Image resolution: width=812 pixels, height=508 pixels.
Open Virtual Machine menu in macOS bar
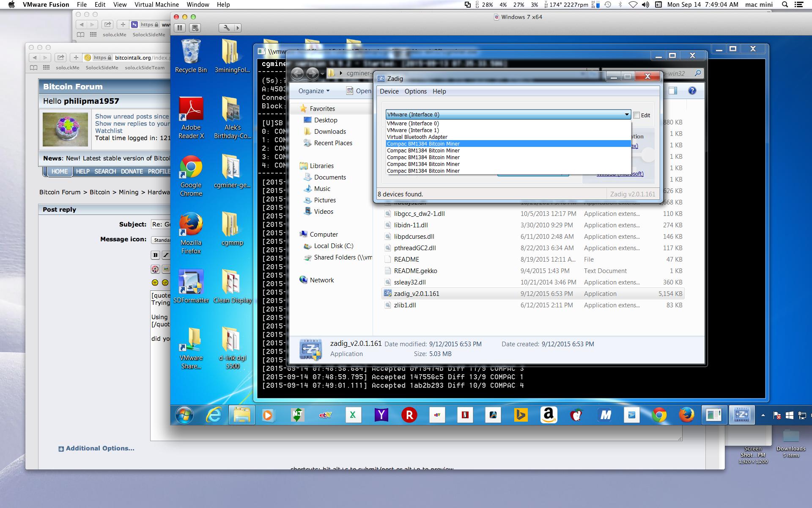click(156, 5)
